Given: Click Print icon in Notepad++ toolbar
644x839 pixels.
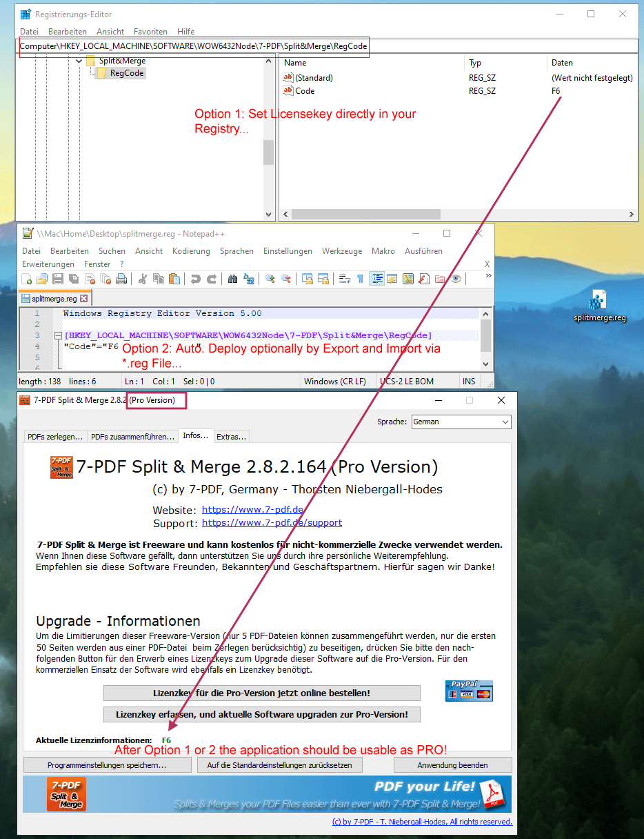Looking at the screenshot, I should point(121,279).
